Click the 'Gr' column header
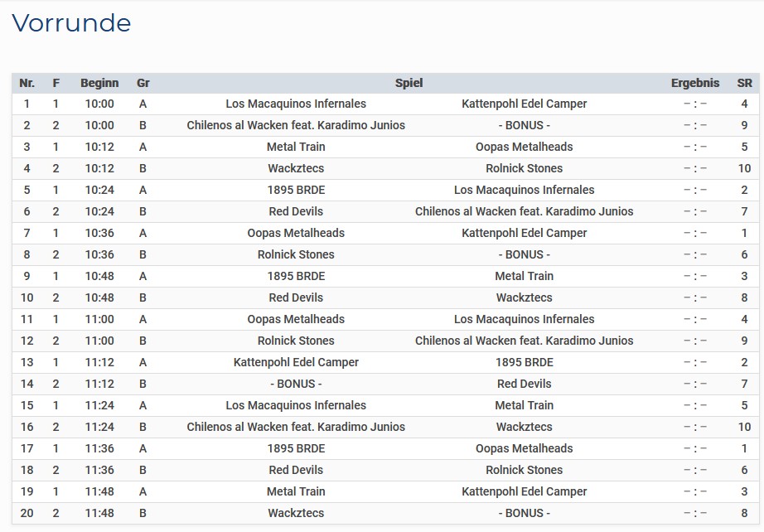 click(x=143, y=83)
